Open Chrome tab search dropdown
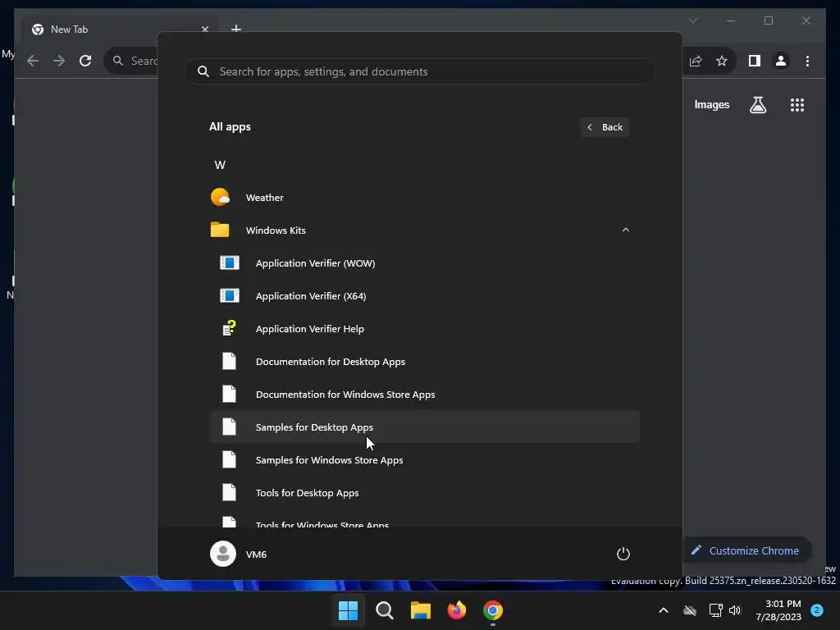Image resolution: width=840 pixels, height=630 pixels. point(692,21)
